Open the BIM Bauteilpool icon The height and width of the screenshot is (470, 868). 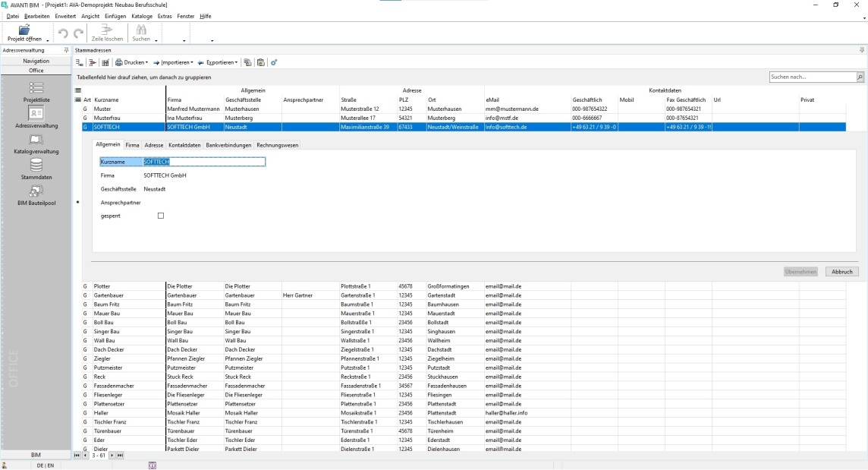point(36,191)
